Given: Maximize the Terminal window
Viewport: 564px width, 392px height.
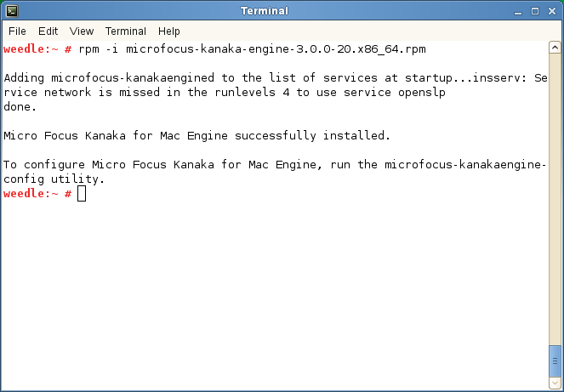Looking at the screenshot, I should 535,12.
